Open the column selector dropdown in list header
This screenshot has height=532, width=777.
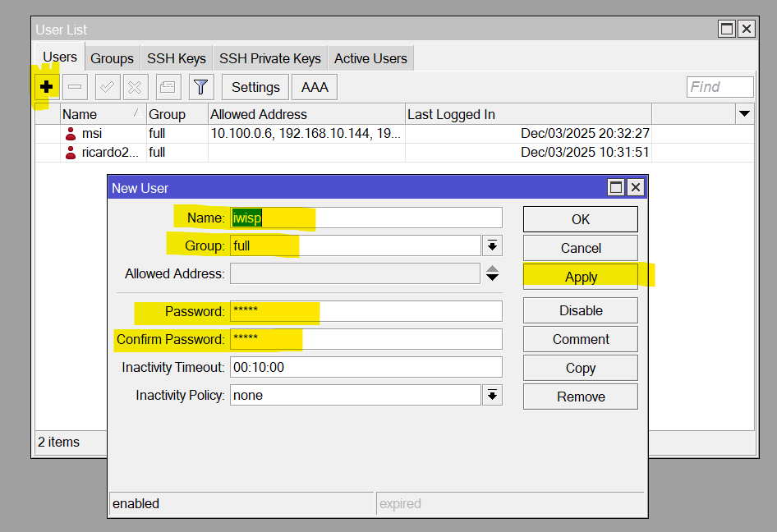(x=744, y=114)
